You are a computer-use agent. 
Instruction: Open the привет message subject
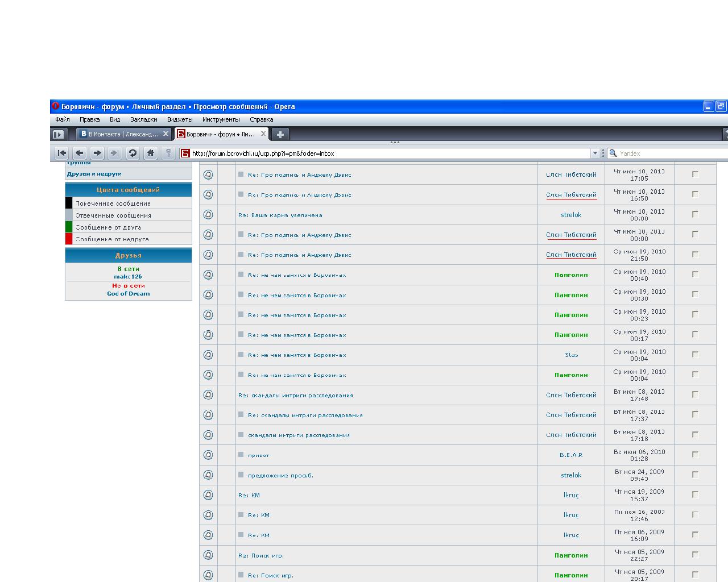259,455
